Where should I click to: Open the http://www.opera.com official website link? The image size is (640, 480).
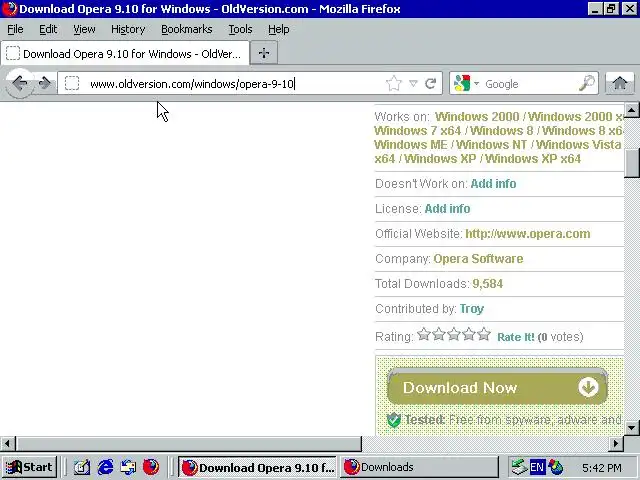pos(528,233)
